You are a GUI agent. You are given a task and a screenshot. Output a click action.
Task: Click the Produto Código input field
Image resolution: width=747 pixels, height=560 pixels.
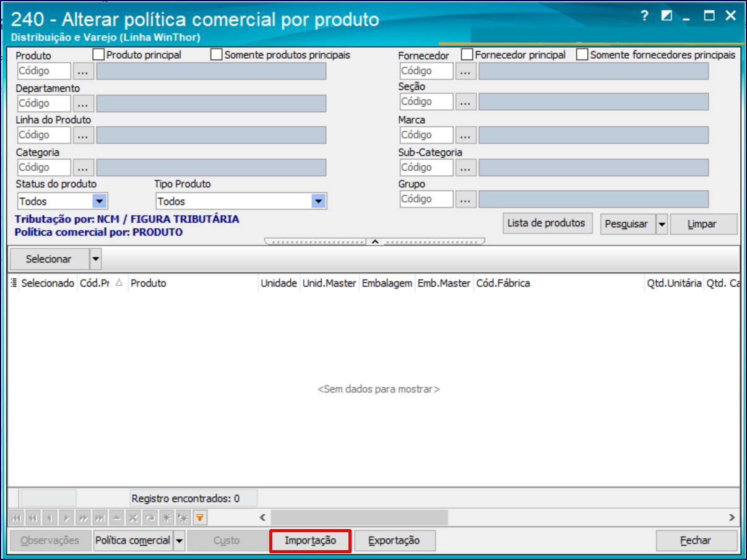pyautogui.click(x=44, y=71)
